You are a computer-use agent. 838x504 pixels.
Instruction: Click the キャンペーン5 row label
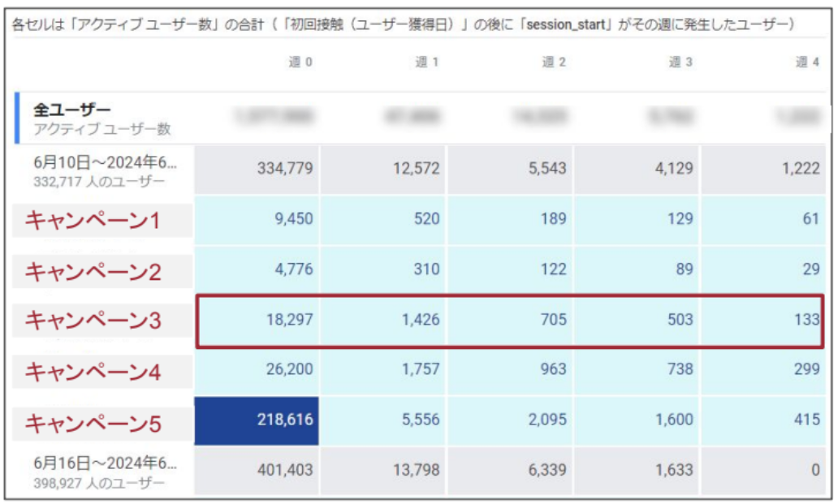coord(93,423)
